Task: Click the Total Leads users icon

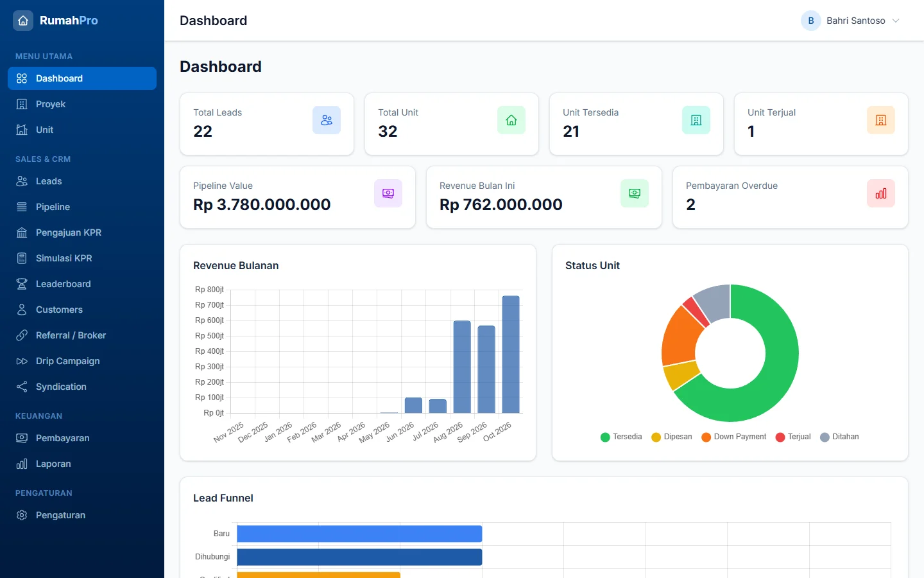Action: [327, 120]
